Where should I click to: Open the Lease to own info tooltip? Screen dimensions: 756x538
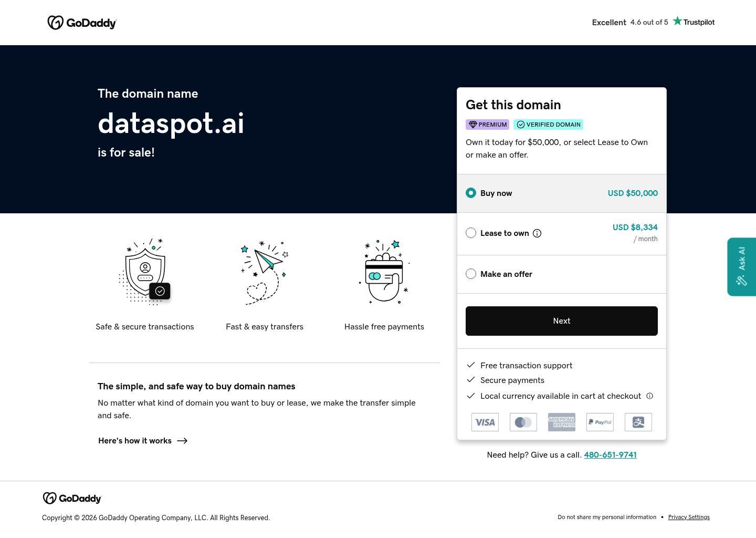[x=537, y=233]
